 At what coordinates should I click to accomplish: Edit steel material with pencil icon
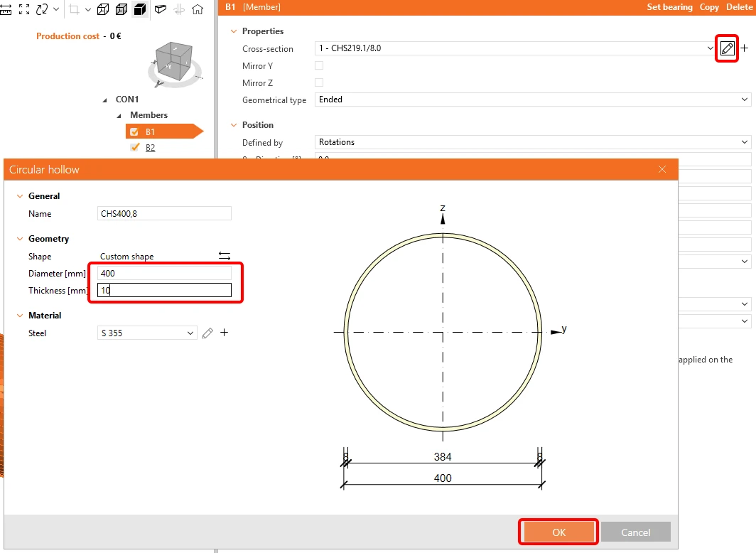207,333
